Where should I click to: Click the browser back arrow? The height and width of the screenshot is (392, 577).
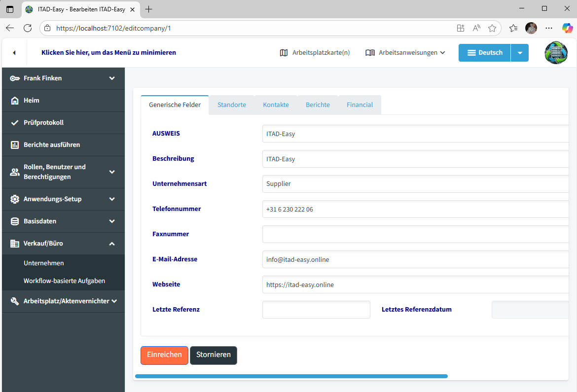tap(10, 28)
